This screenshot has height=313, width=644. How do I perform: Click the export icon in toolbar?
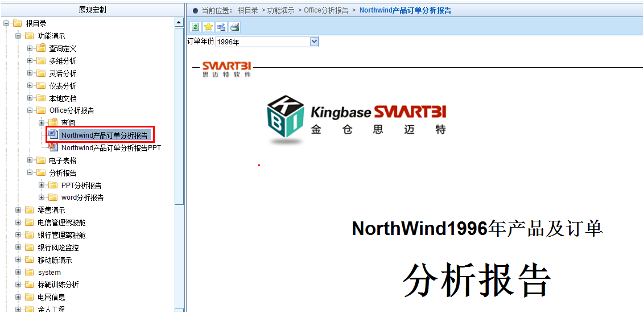tap(221, 27)
